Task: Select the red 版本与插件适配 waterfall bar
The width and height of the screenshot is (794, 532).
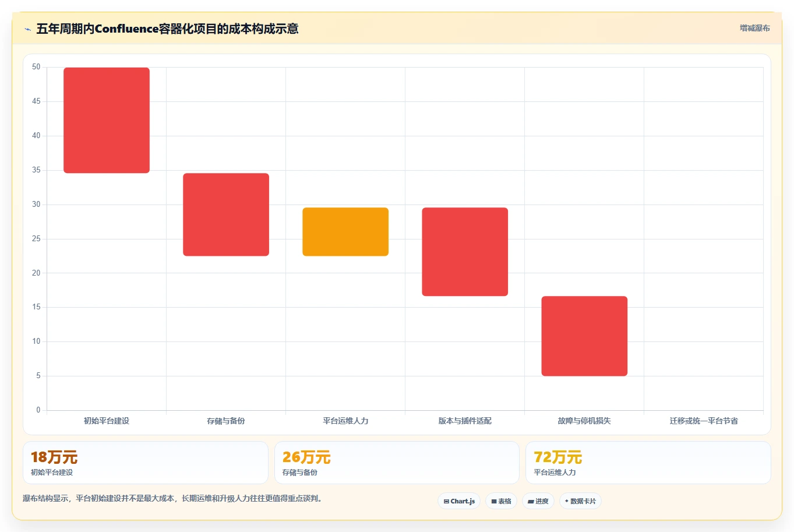Action: (x=465, y=252)
